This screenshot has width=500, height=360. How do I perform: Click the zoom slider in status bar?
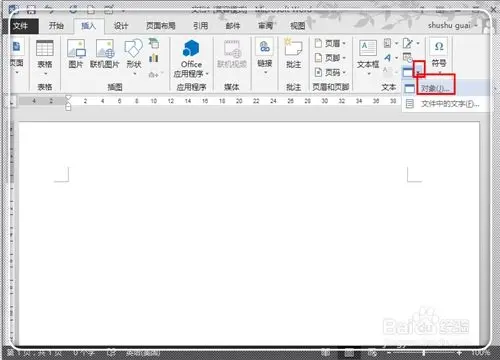coord(423,353)
